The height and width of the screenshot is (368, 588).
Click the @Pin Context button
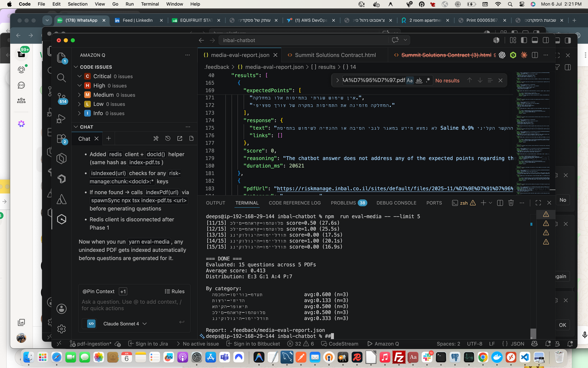(x=98, y=291)
